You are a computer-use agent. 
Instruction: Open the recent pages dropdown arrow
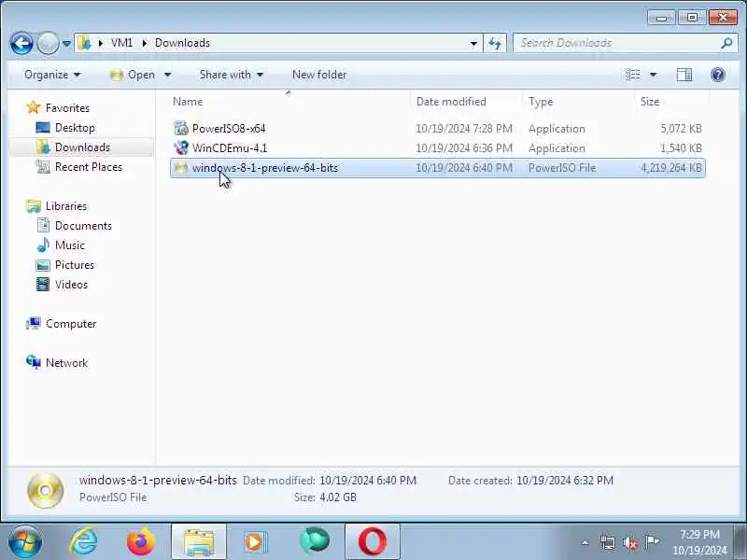66,44
